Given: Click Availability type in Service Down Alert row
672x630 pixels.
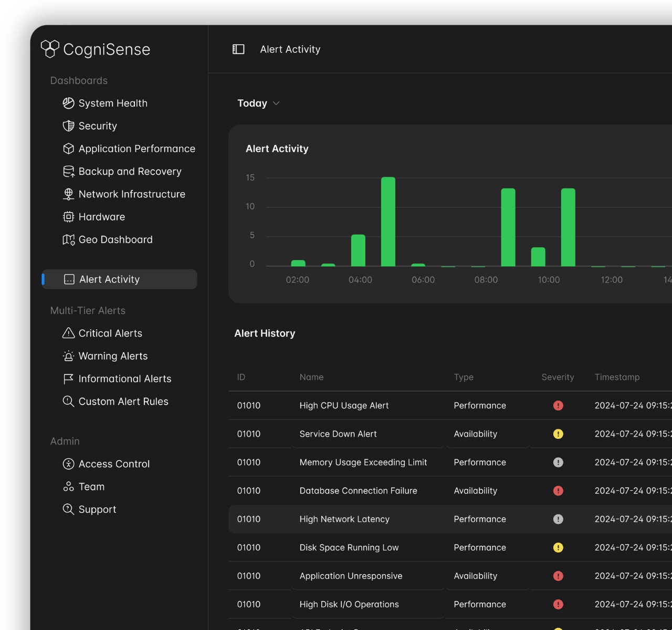Looking at the screenshot, I should tap(475, 434).
